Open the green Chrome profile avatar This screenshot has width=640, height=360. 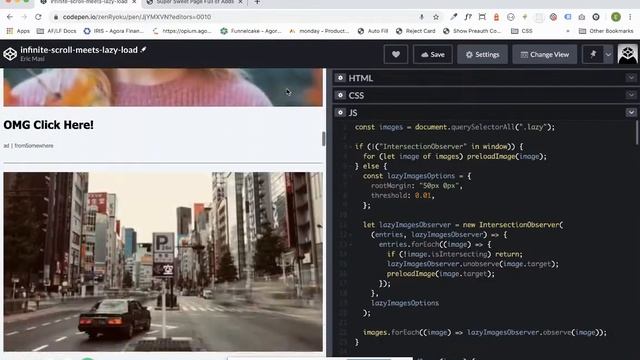tap(616, 17)
